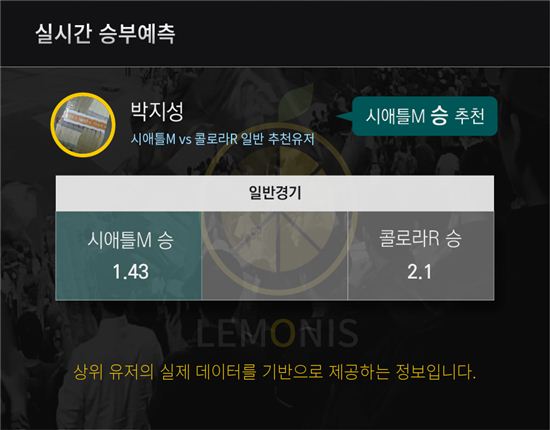Click the 시애틀M 승 label in table

point(130,240)
